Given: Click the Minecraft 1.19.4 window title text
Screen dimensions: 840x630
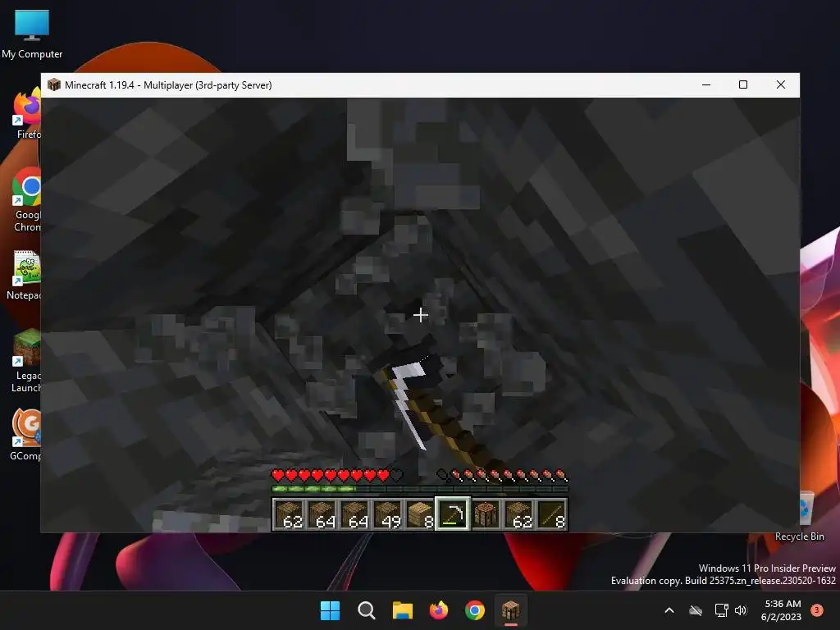Looking at the screenshot, I should [x=168, y=85].
